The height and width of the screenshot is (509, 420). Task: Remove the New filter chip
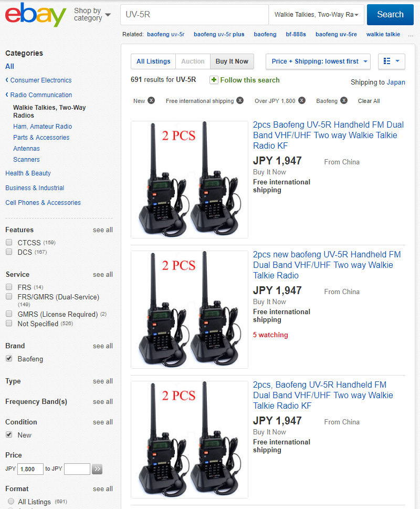[x=151, y=101]
